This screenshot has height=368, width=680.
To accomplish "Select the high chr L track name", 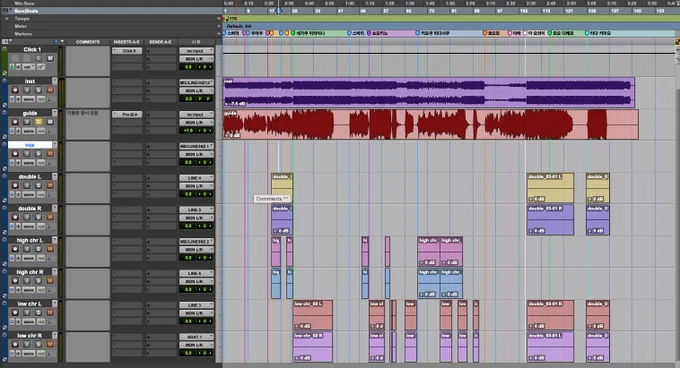I will click(30, 240).
